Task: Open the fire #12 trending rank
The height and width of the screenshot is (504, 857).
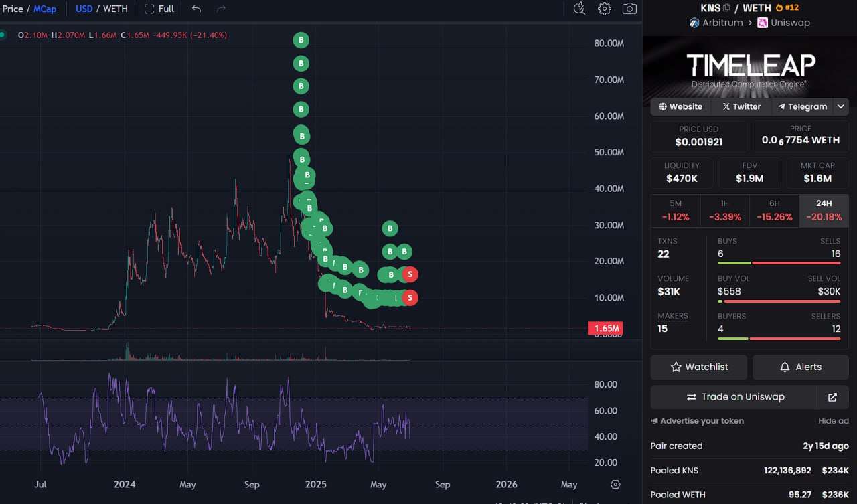Action: tap(787, 8)
